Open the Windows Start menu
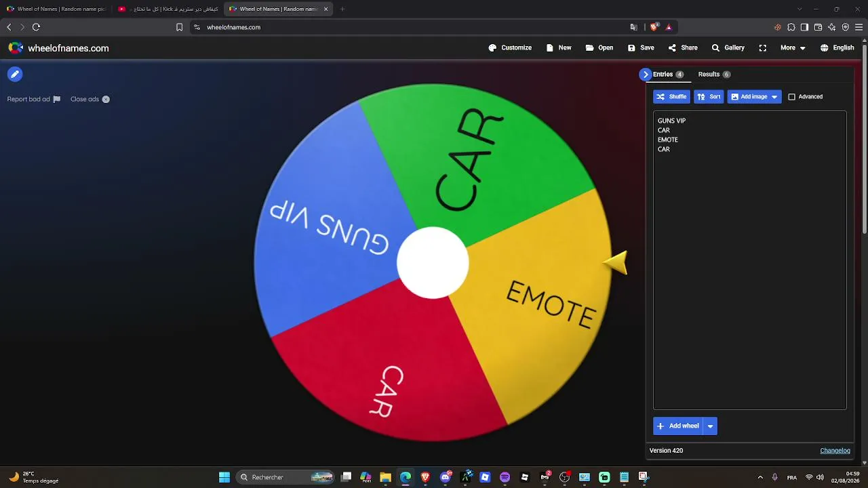This screenshot has height=488, width=868. (224, 477)
